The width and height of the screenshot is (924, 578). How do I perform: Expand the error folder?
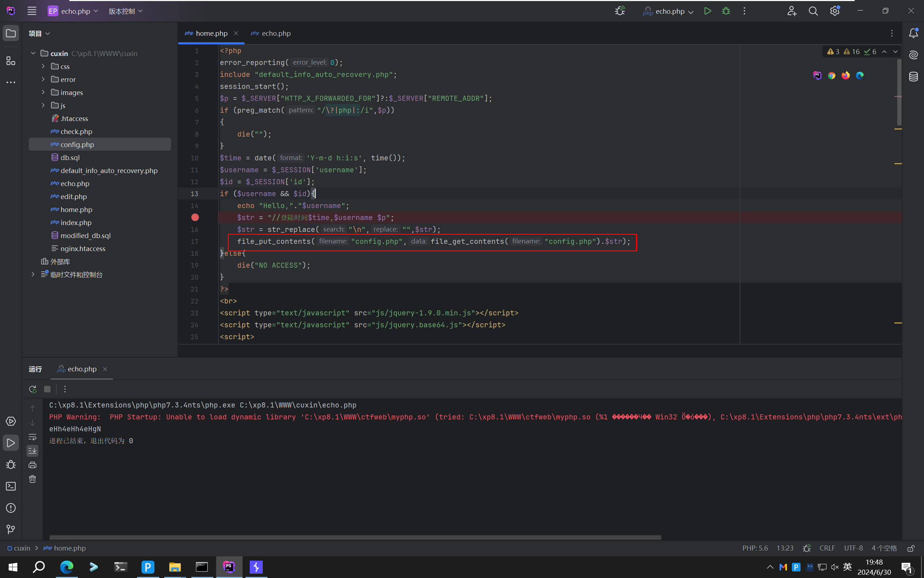click(43, 79)
